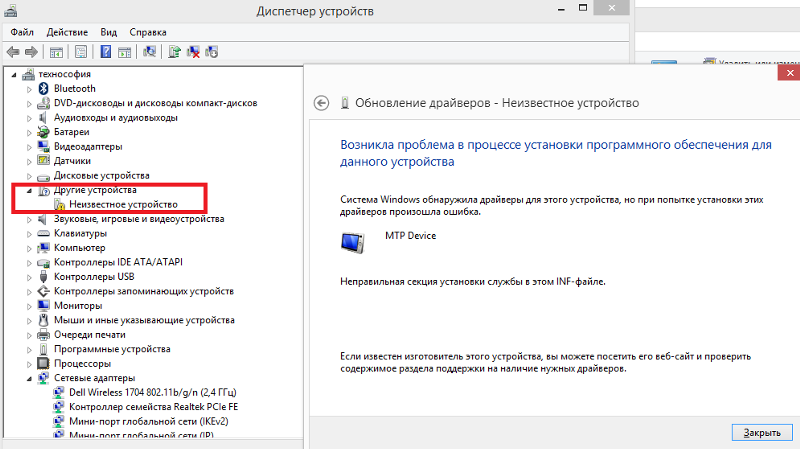The height and width of the screenshot is (449, 800).
Task: Click the Uninstall device red X icon
Action: click(x=193, y=52)
